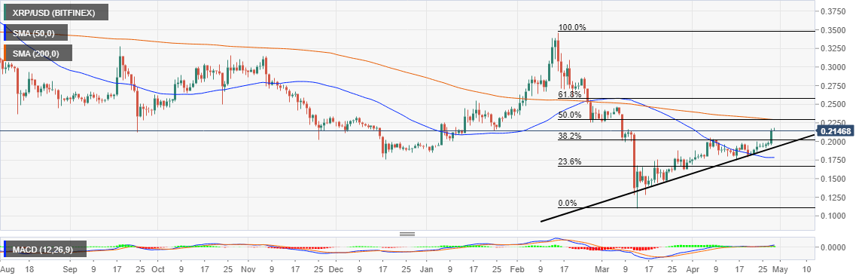Click the 0.1250 price axis value
868x279 pixels.
point(834,198)
